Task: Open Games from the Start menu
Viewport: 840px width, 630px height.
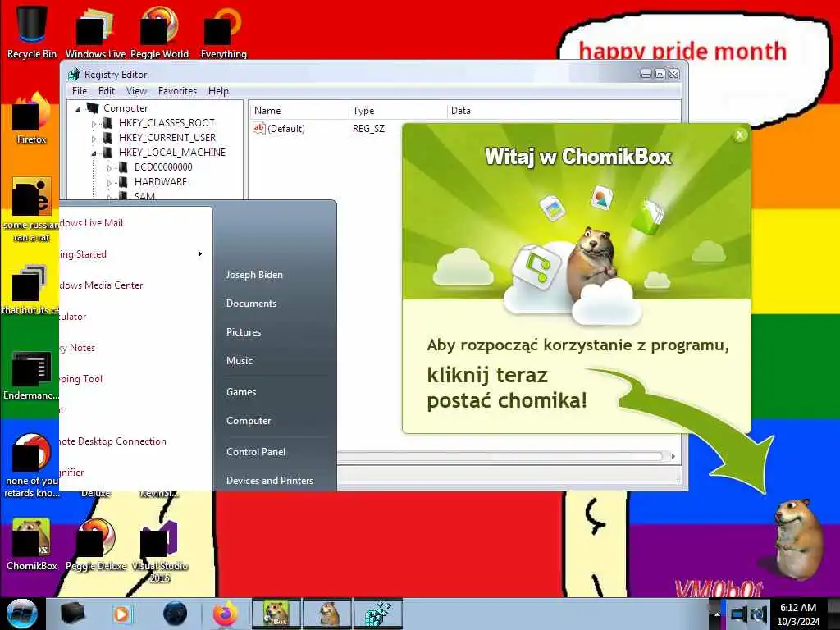Action: click(x=241, y=391)
